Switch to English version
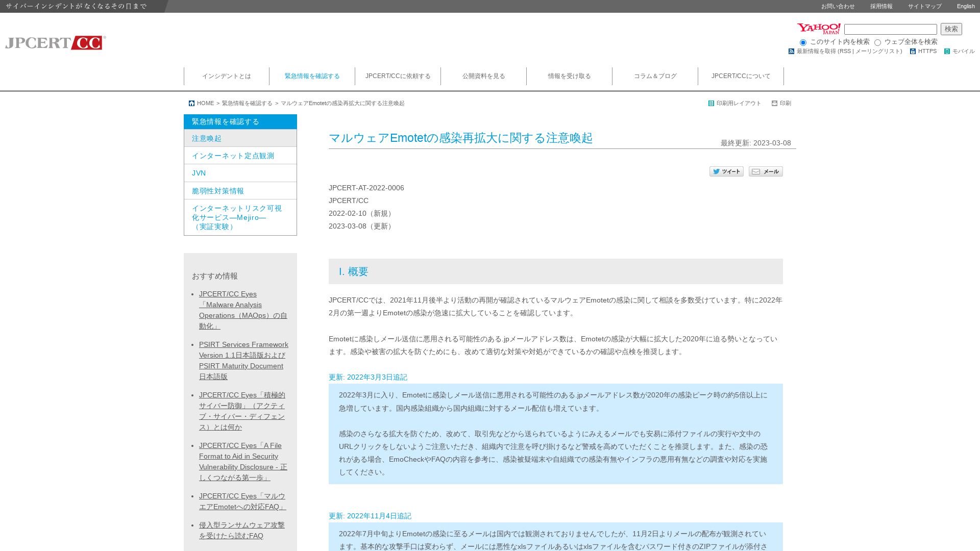Screen dimensions: 980x551 [966, 7]
